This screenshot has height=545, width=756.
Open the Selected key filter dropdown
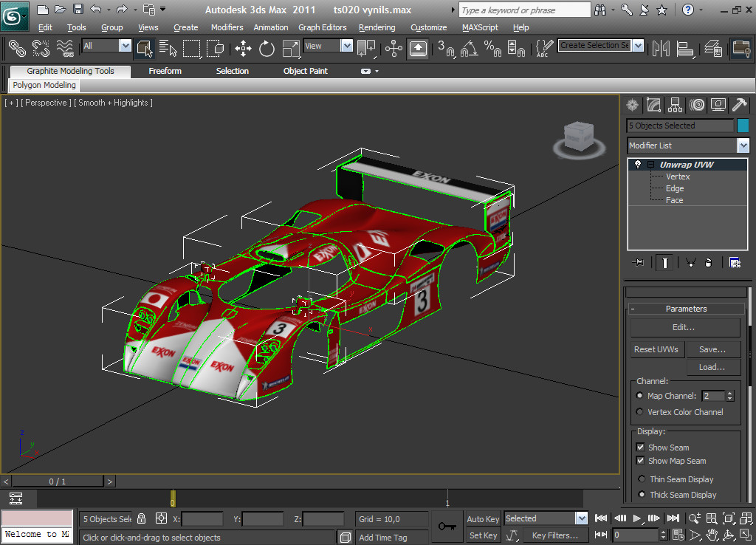pos(582,518)
